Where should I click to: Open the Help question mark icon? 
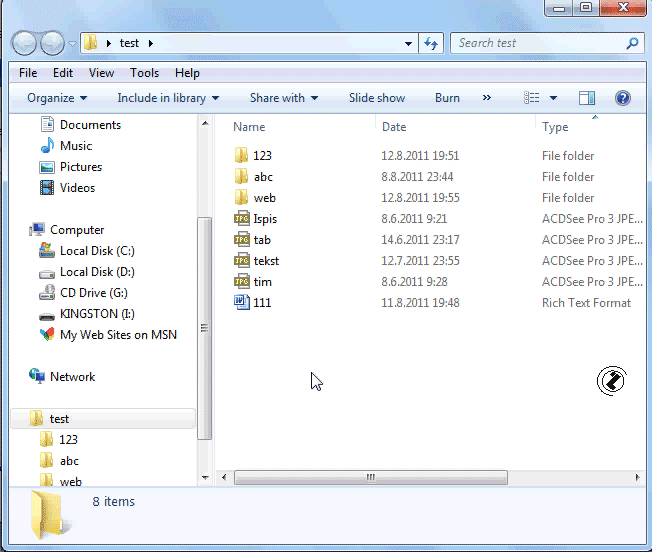(622, 98)
